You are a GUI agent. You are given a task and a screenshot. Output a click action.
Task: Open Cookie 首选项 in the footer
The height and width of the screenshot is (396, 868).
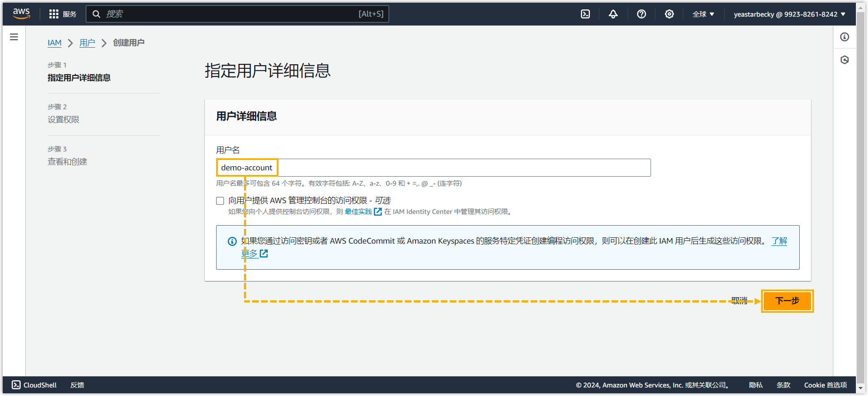[825, 385]
